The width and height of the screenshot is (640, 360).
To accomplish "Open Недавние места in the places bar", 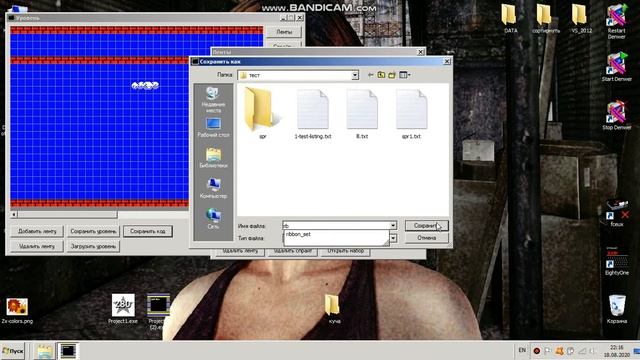I will pyautogui.click(x=213, y=100).
